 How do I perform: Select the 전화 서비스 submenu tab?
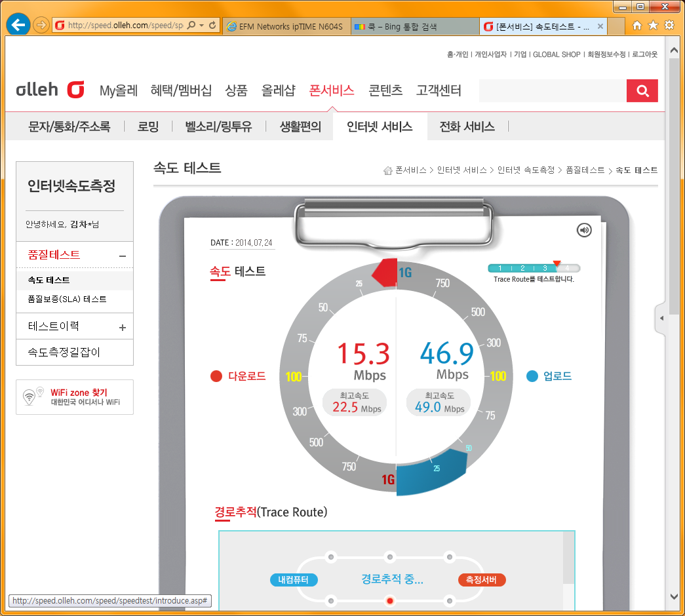[x=467, y=126]
